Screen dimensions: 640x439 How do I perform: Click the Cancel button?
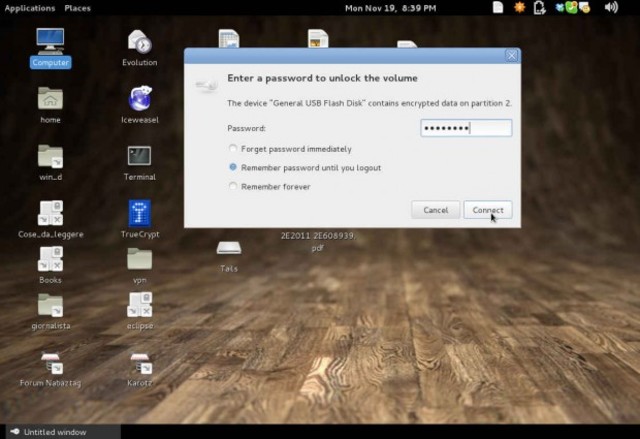click(436, 210)
